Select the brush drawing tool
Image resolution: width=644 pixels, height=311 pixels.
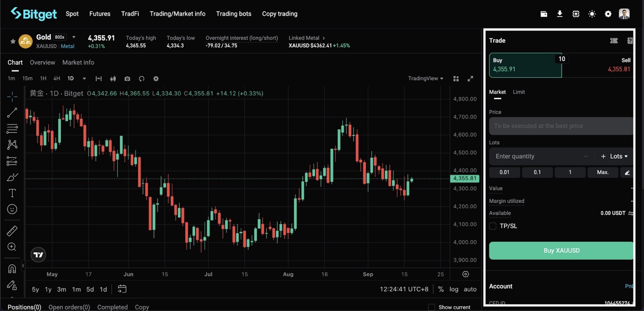12,177
